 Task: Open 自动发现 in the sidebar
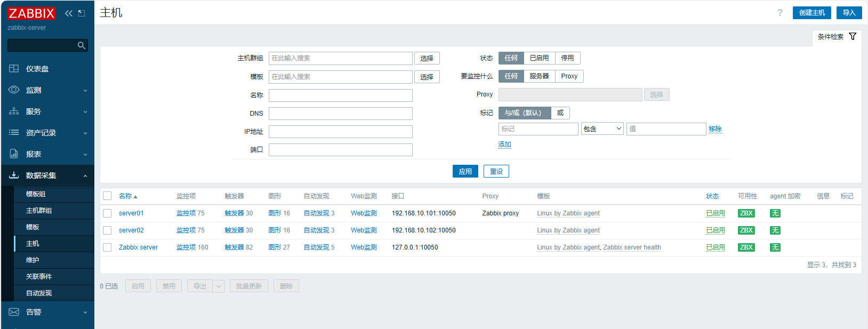[39, 293]
